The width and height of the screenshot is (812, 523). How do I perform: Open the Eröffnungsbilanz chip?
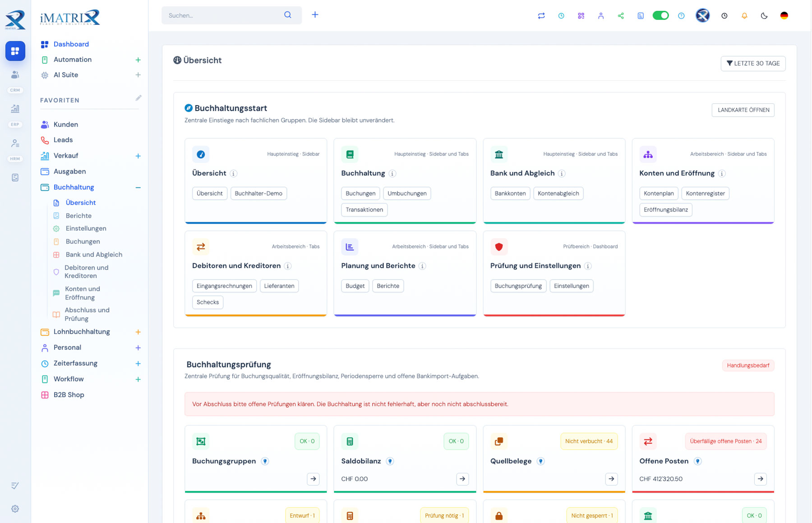click(x=665, y=210)
